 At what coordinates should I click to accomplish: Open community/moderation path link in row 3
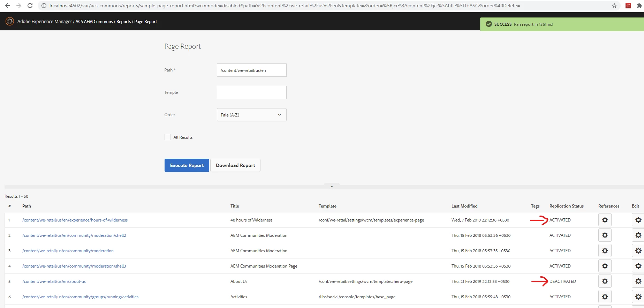(x=68, y=251)
